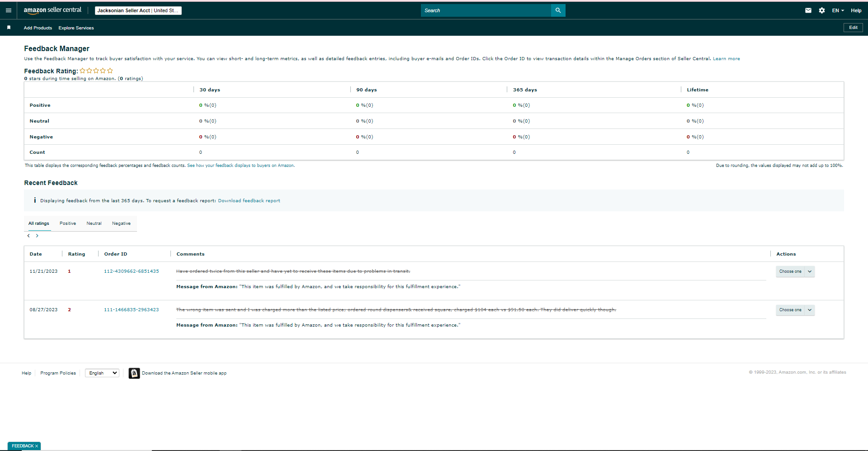
Task: Click the 365 days column header
Action: 525,90
